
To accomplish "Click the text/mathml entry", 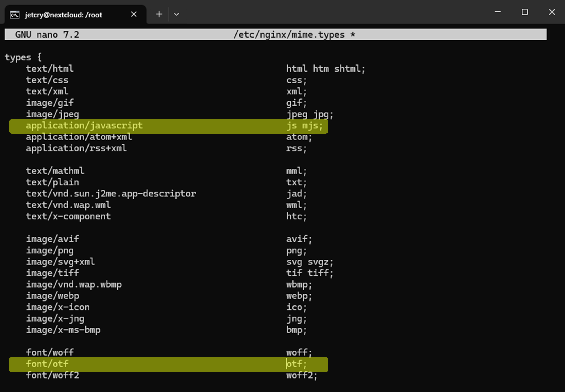I will [55, 171].
